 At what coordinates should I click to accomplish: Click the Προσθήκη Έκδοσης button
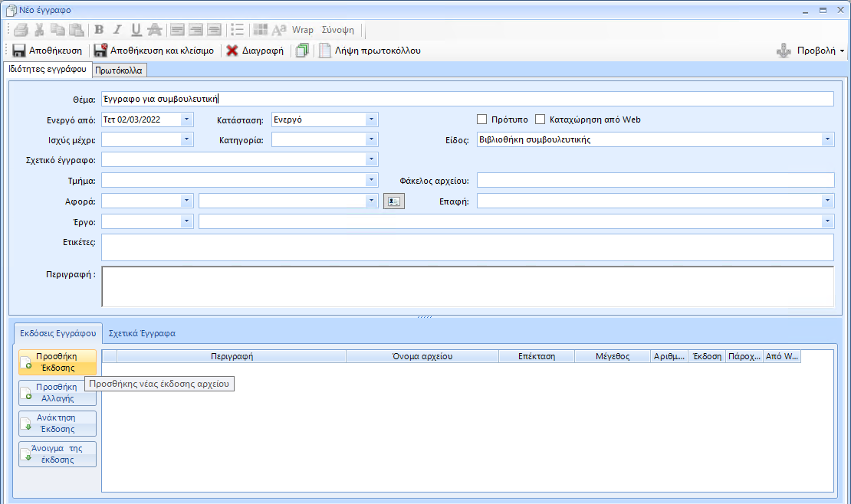click(x=58, y=362)
